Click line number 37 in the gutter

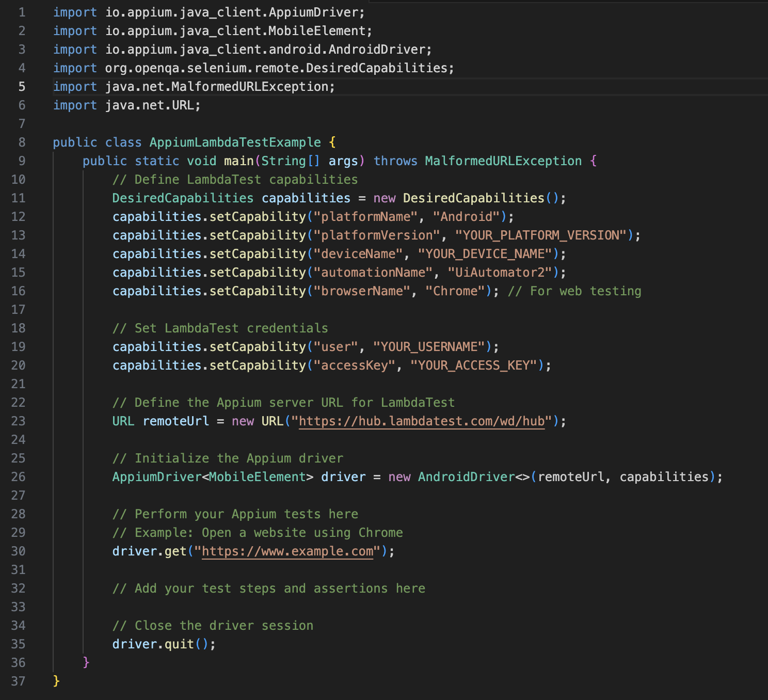tap(19, 681)
